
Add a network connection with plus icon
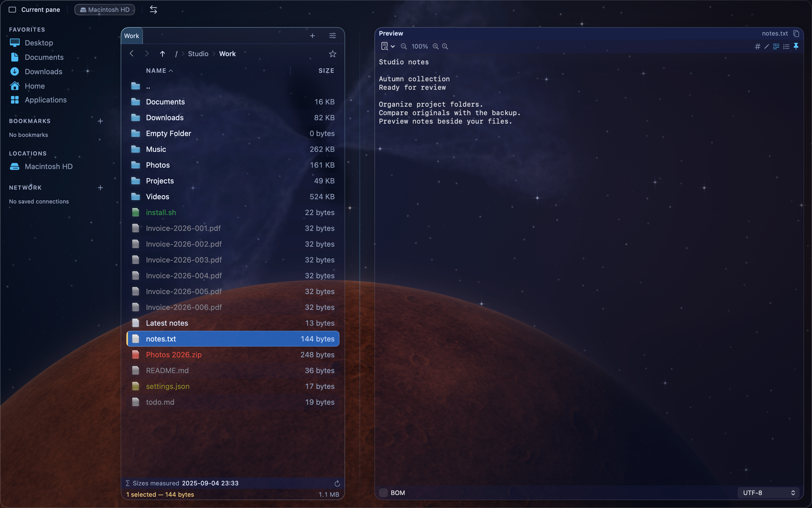pos(100,187)
